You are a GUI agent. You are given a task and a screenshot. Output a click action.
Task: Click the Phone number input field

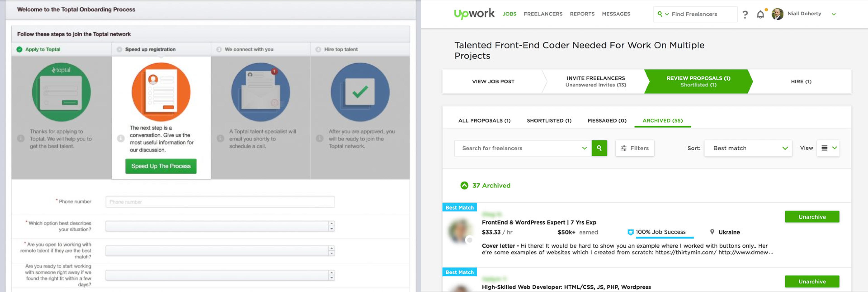(x=220, y=202)
